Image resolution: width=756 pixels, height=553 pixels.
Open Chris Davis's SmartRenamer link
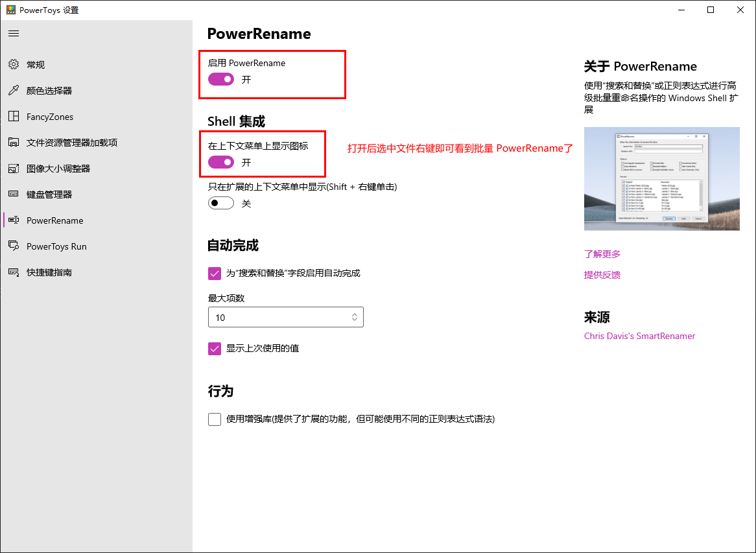pyautogui.click(x=639, y=336)
